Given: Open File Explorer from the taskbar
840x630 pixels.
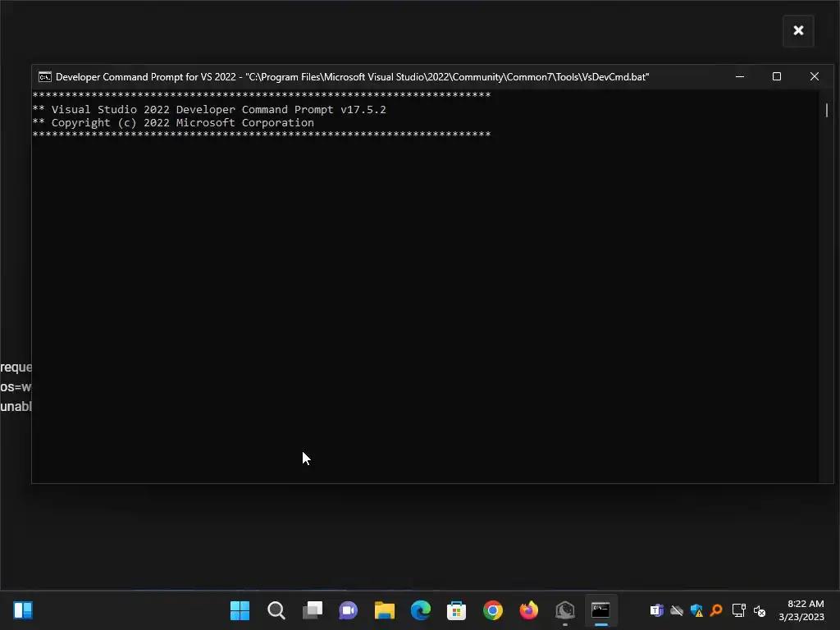Looking at the screenshot, I should (384, 610).
